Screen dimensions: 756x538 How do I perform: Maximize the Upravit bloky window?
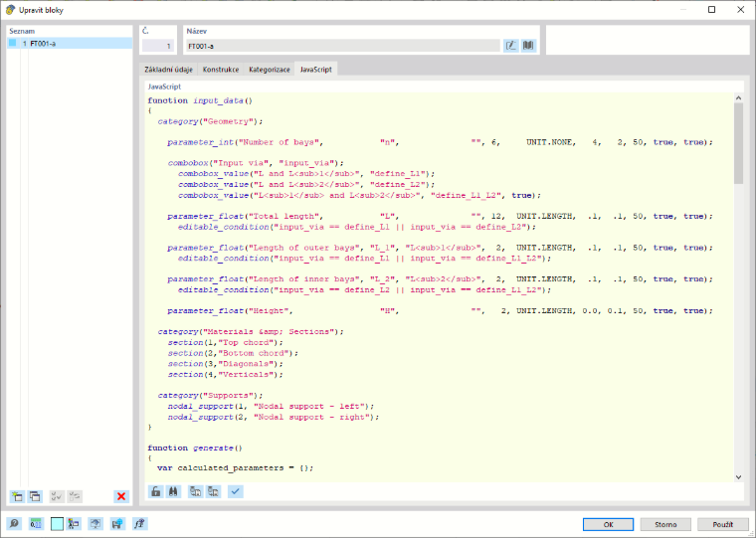pos(711,10)
